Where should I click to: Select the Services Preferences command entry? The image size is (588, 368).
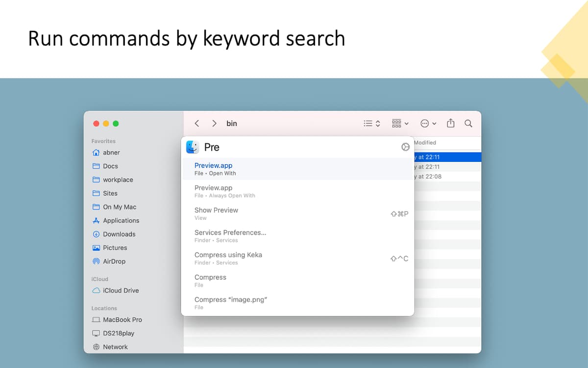[x=230, y=236]
